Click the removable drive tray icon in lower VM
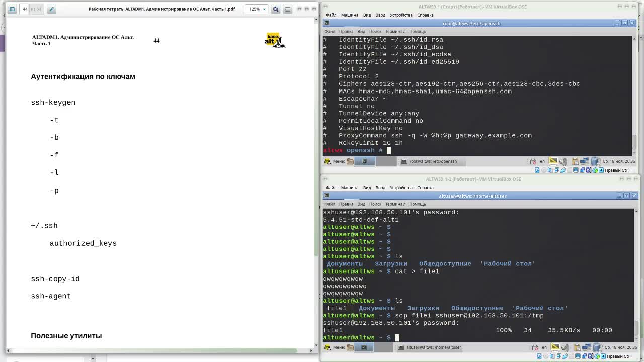 click(x=597, y=347)
